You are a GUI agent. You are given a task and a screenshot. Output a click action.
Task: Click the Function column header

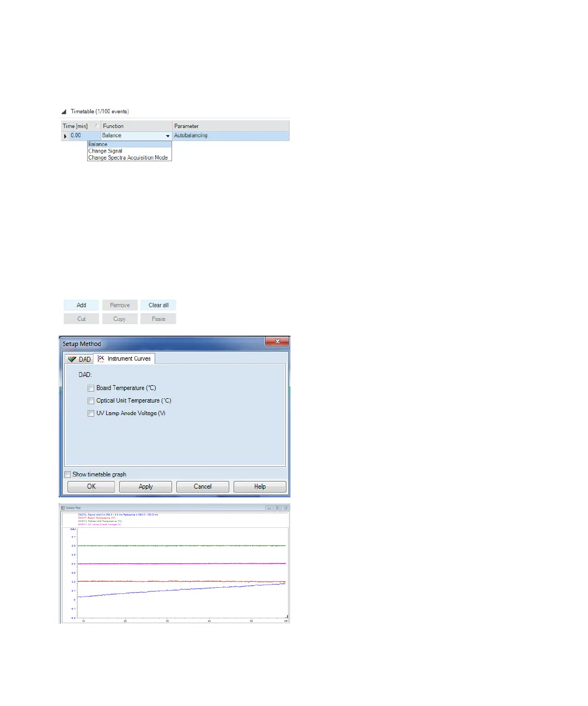[x=137, y=126]
